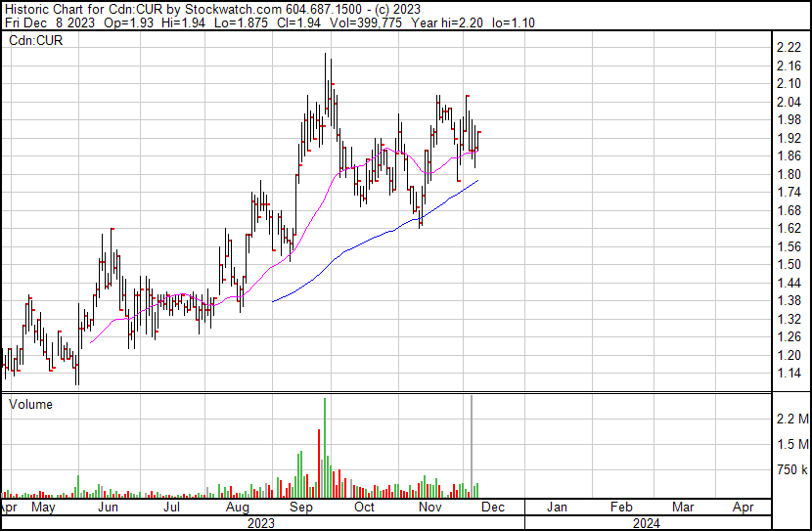Click the highest price bar peak in September
The width and height of the screenshot is (812, 531).
[x=327, y=57]
